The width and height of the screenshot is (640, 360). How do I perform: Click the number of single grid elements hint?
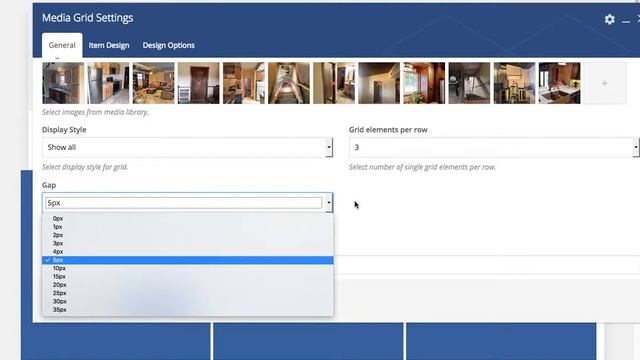point(422,167)
